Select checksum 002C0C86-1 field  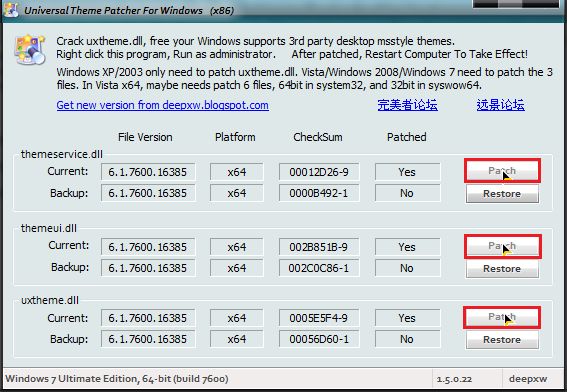pos(319,268)
